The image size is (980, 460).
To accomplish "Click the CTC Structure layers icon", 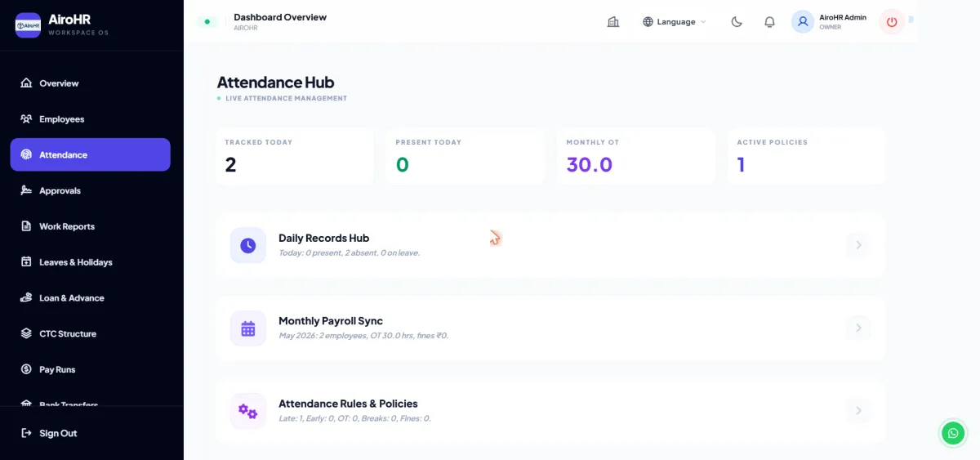I will [x=26, y=333].
